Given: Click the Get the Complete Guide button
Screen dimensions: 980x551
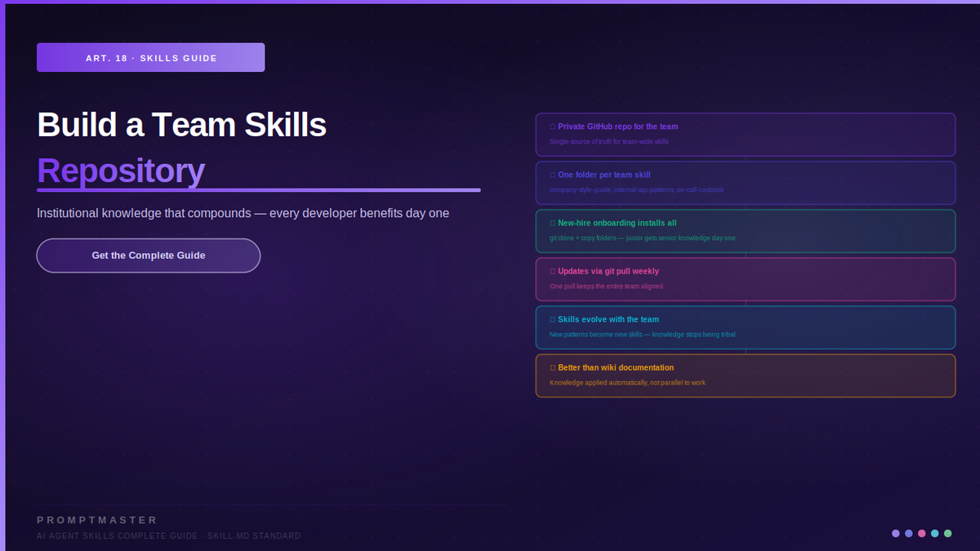Looking at the screenshot, I should pyautogui.click(x=149, y=256).
